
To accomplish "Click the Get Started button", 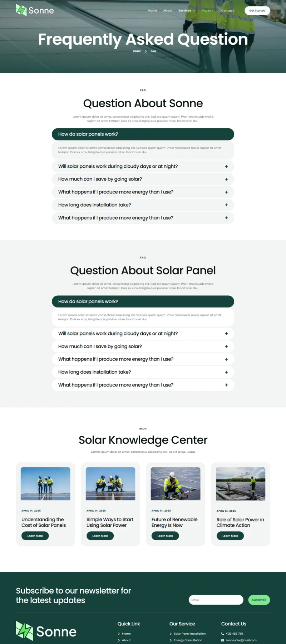I will [257, 10].
